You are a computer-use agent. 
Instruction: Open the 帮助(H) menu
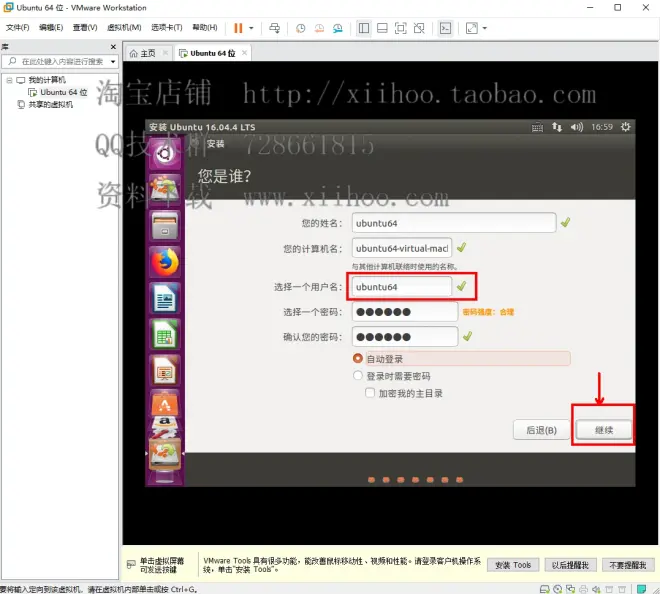click(205, 27)
